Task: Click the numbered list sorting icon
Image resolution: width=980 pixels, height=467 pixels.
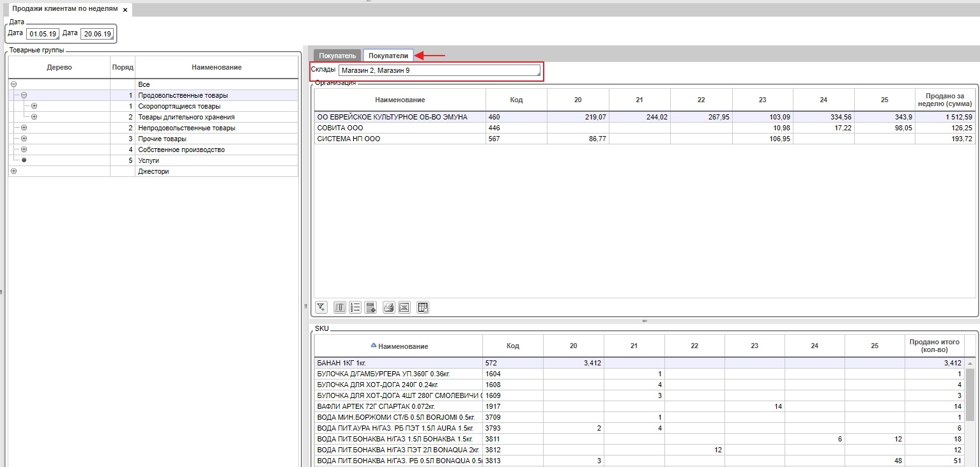Action: (x=355, y=307)
